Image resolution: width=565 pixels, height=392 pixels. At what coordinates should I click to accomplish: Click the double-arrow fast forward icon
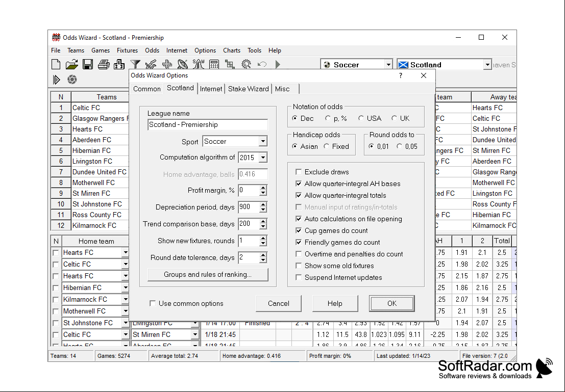pos(56,80)
